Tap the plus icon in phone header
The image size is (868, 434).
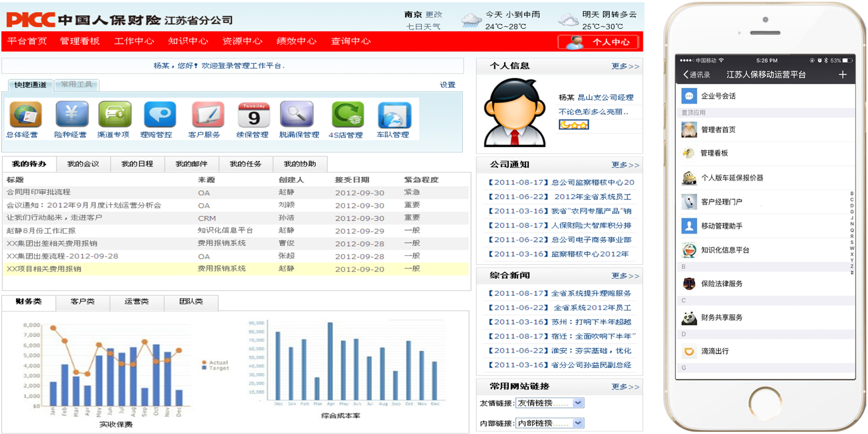coord(842,75)
